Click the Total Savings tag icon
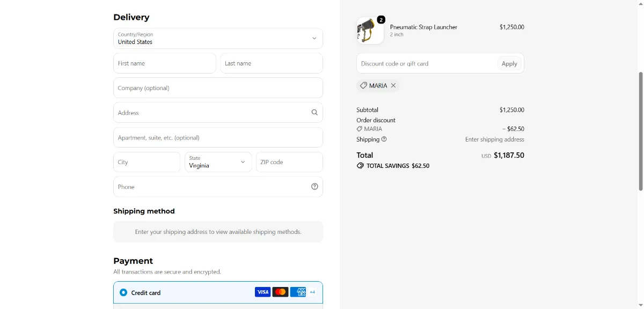This screenshot has height=309, width=644. [360, 166]
